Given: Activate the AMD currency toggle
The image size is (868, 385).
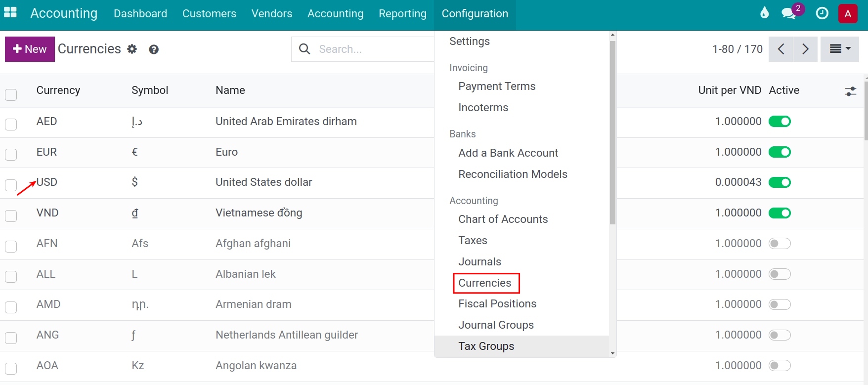Looking at the screenshot, I should (780, 304).
